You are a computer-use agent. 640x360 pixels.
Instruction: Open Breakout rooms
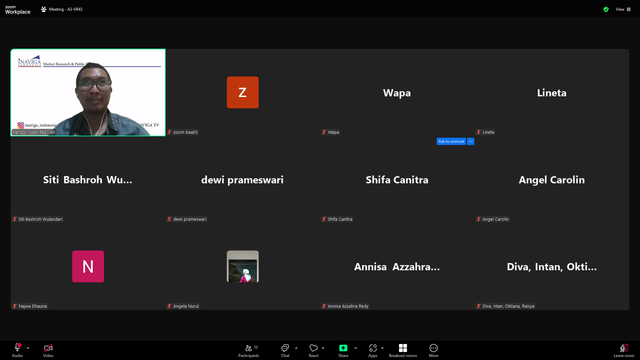[x=403, y=350]
